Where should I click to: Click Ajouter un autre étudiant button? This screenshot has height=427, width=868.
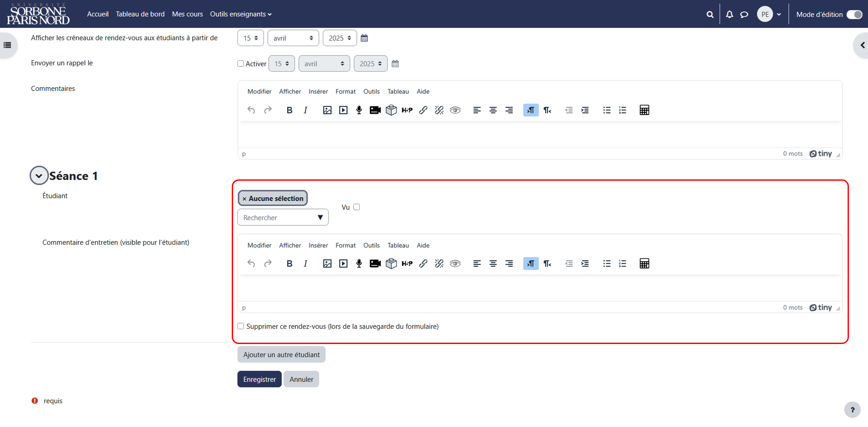281,354
